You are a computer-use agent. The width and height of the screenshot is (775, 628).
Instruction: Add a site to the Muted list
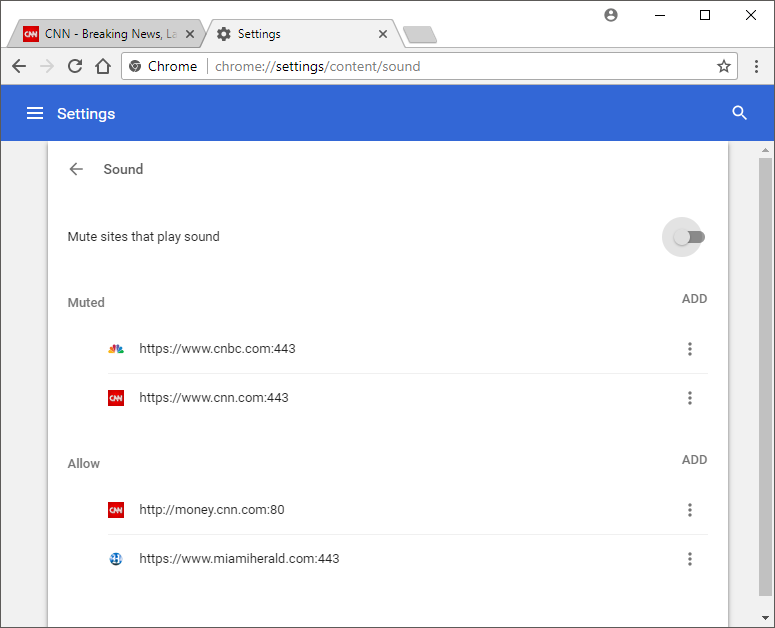pos(694,299)
